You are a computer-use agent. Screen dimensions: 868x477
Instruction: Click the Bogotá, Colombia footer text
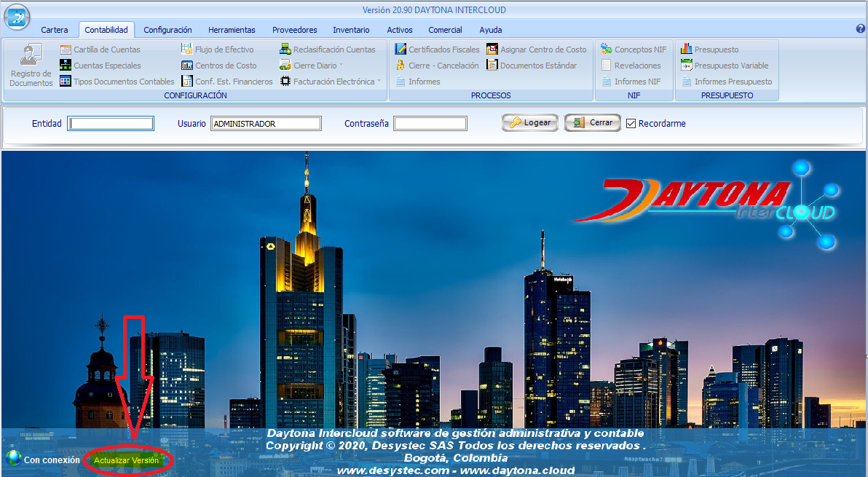click(456, 457)
